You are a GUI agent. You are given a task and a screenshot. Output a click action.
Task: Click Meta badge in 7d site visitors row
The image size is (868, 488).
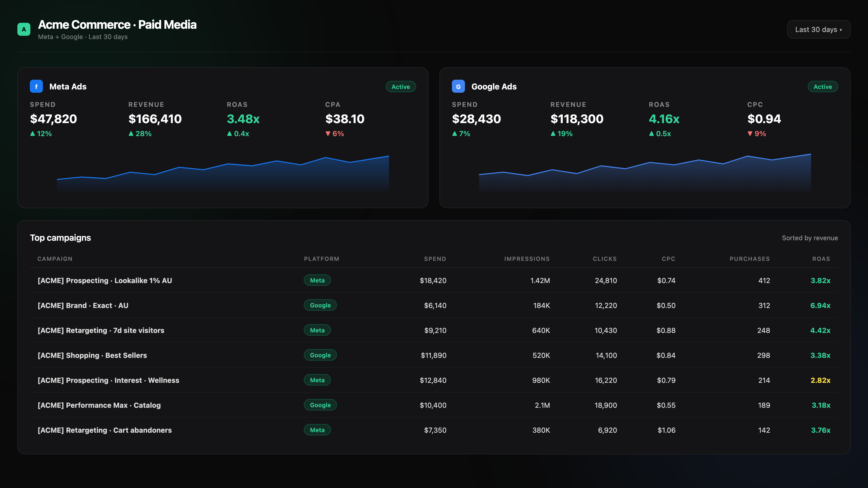tap(317, 330)
